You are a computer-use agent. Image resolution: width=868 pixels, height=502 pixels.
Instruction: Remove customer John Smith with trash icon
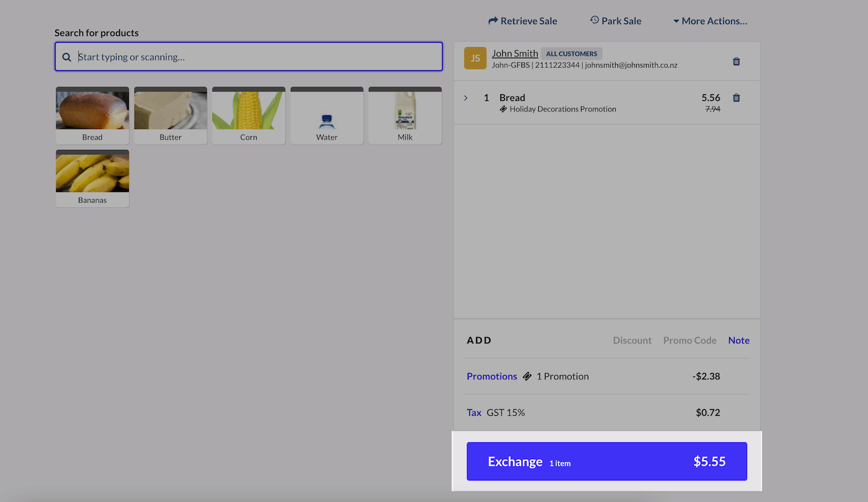pos(737,61)
